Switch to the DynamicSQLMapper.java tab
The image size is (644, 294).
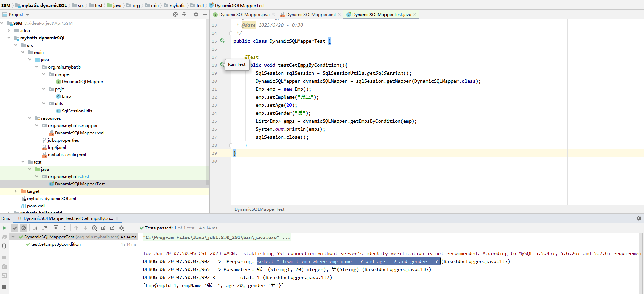point(244,14)
